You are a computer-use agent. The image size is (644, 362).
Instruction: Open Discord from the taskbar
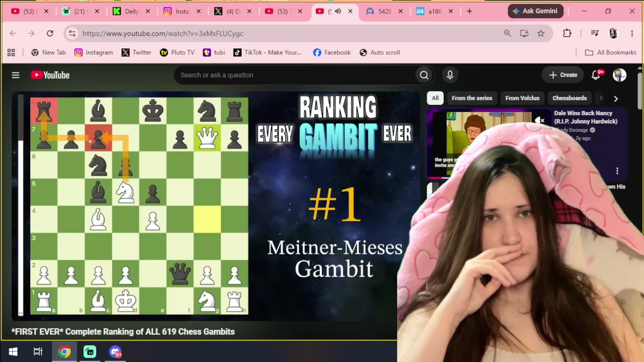pyautogui.click(x=115, y=351)
